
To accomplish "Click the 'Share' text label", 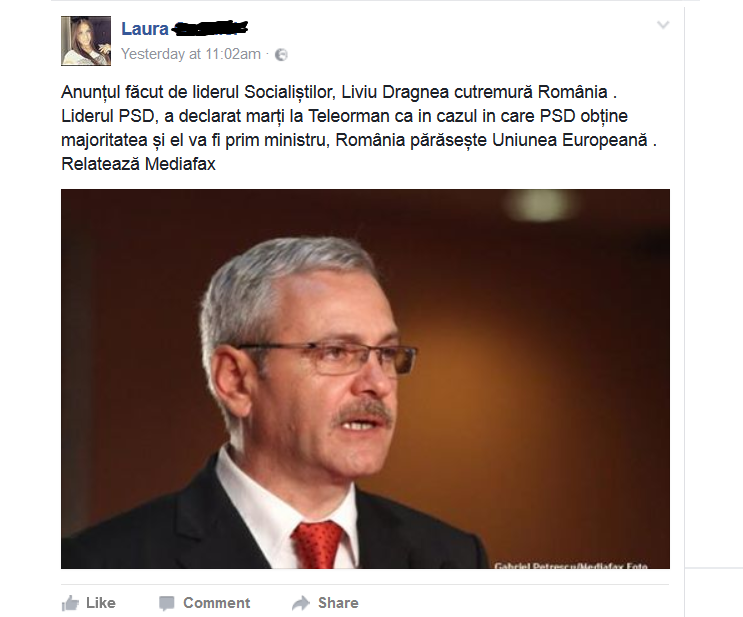I will click(x=338, y=603).
